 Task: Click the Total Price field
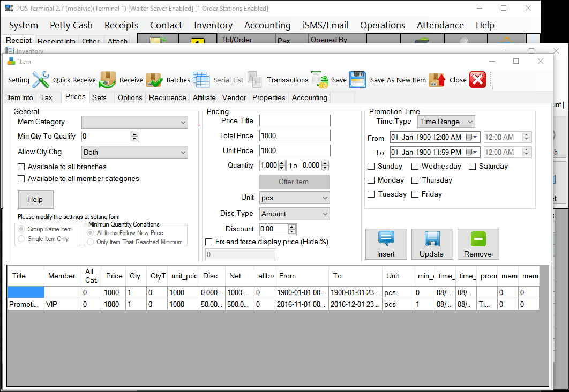(x=295, y=135)
